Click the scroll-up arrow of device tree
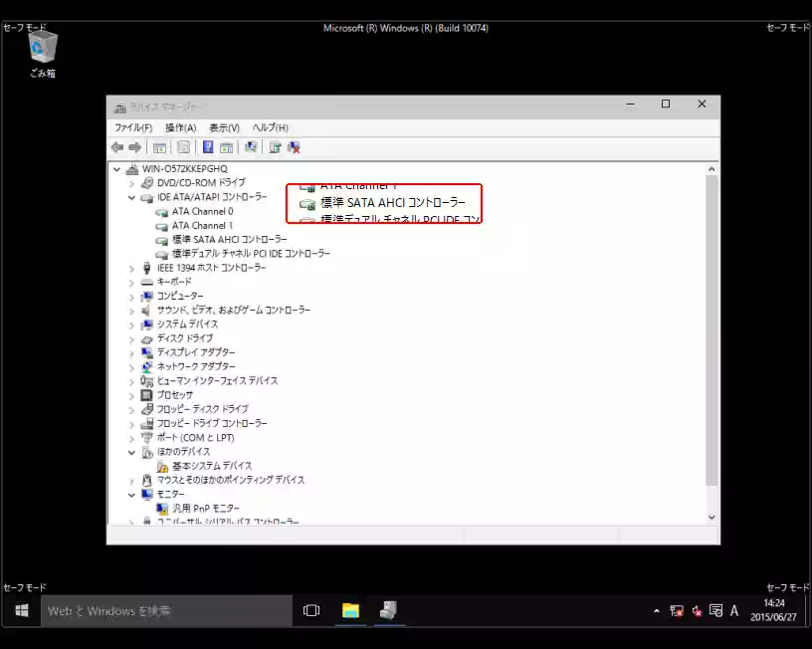Image resolution: width=812 pixels, height=649 pixels. (x=711, y=169)
